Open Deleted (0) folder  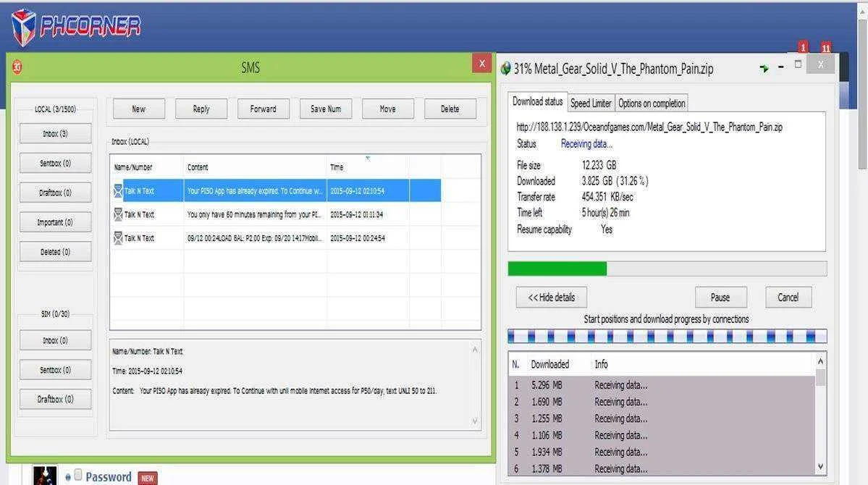coord(55,252)
